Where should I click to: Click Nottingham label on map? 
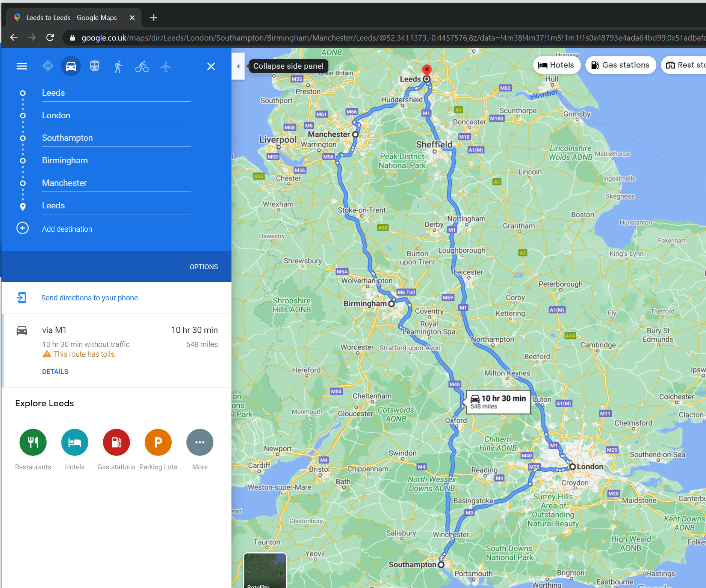tap(466, 219)
